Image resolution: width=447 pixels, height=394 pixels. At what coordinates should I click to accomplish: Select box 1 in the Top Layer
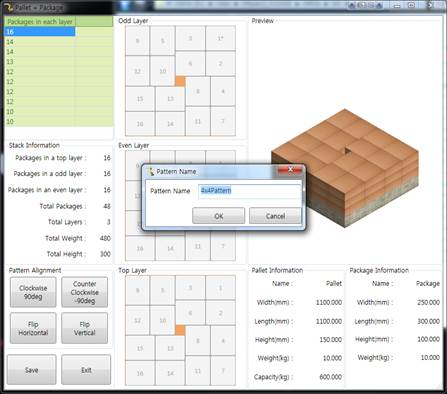pos(220,288)
